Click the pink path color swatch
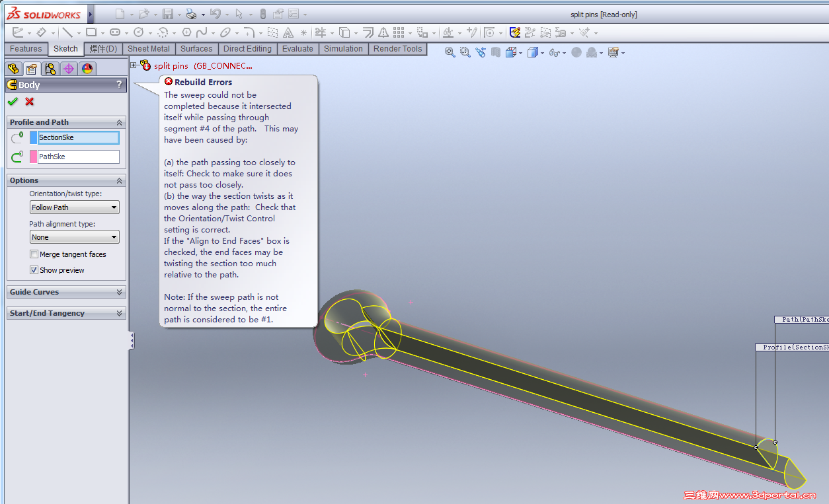This screenshot has width=829, height=504. [33, 157]
